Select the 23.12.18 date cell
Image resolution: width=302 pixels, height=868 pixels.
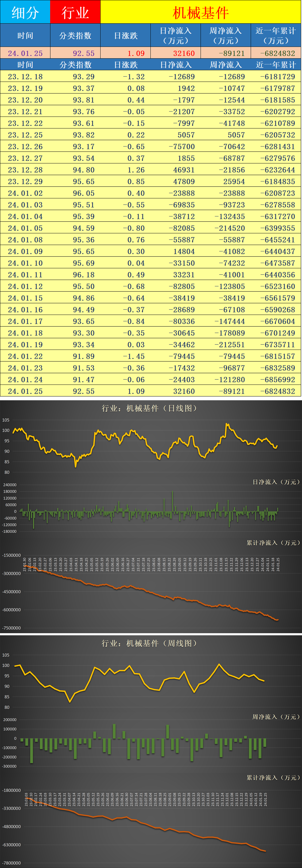(x=25, y=77)
